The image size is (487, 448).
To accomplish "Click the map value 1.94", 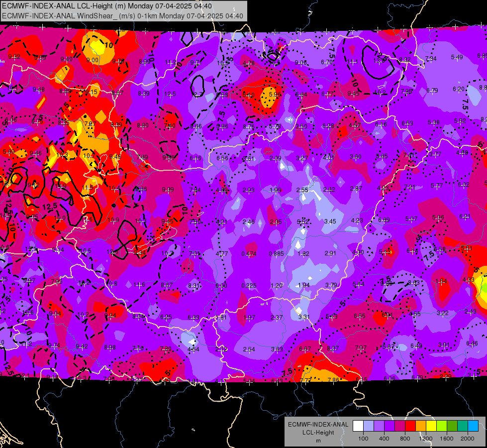I will point(303,285).
